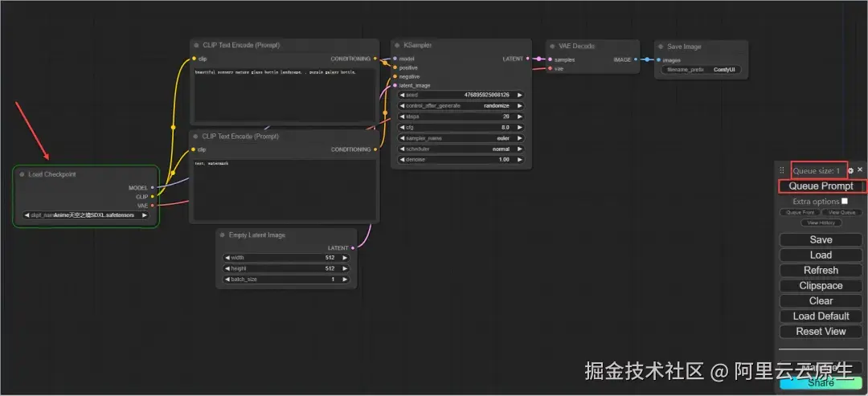Image resolution: width=868 pixels, height=396 pixels.
Task: Click into the positive prompt text box about scenery
Action: [x=285, y=95]
